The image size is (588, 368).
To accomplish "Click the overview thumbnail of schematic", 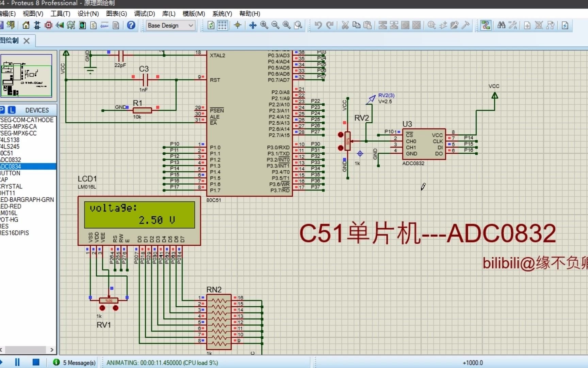I will [x=26, y=76].
